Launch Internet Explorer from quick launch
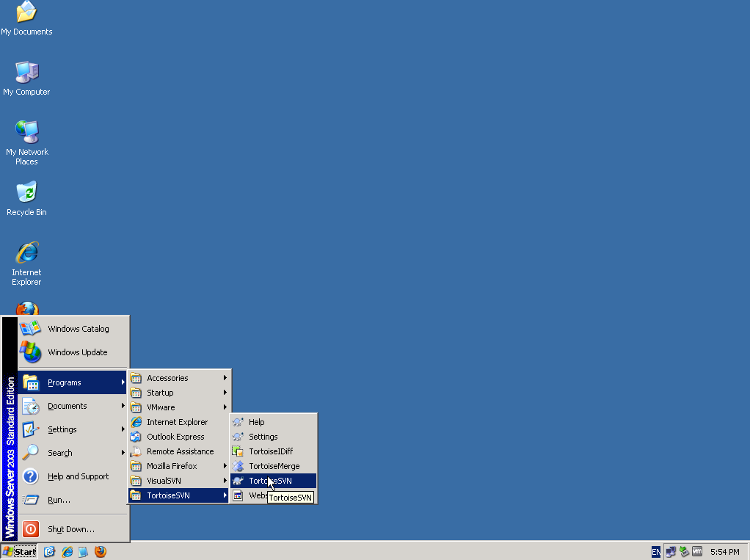This screenshot has height=560, width=750. coord(67,551)
